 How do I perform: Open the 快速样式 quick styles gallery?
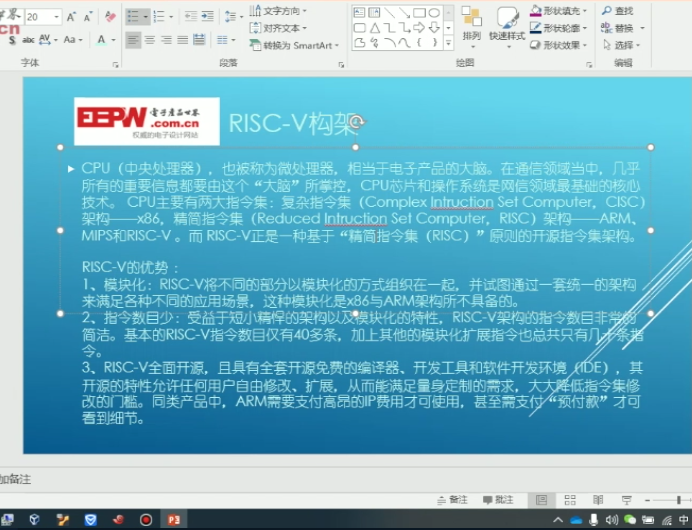tap(507, 28)
